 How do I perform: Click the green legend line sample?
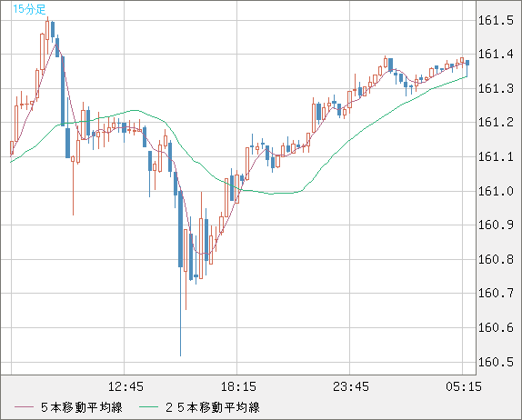(148, 407)
